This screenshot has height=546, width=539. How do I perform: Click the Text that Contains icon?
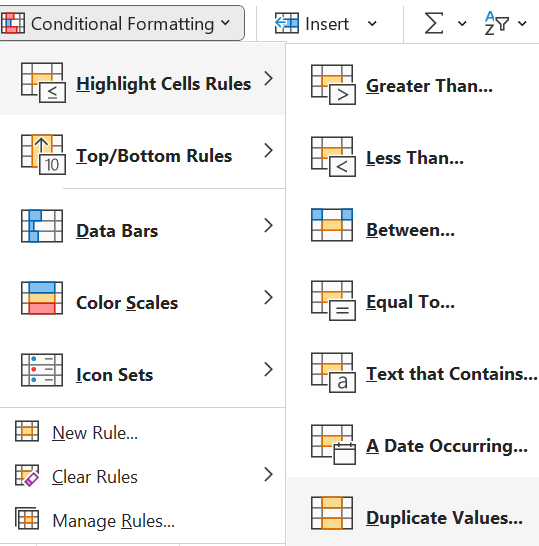click(x=333, y=373)
